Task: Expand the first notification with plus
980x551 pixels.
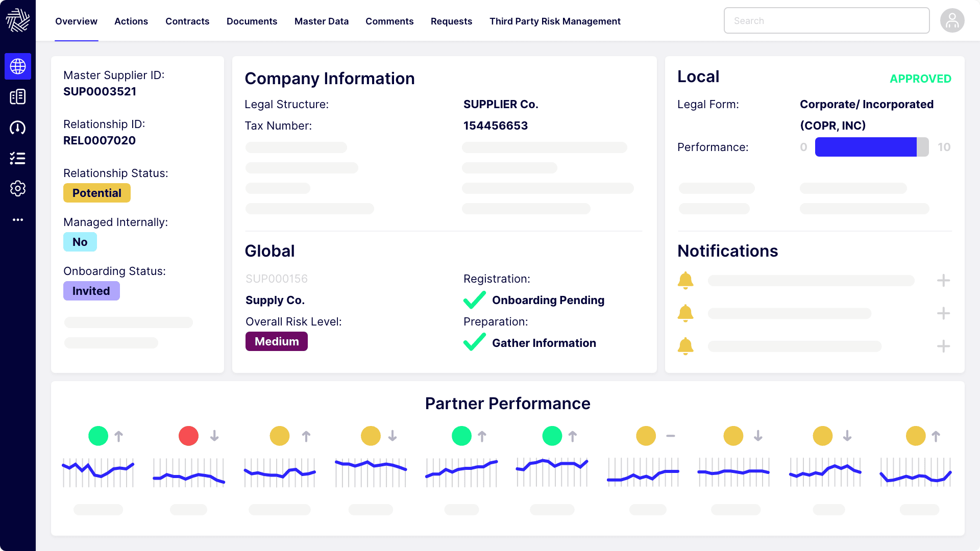Action: (x=943, y=280)
